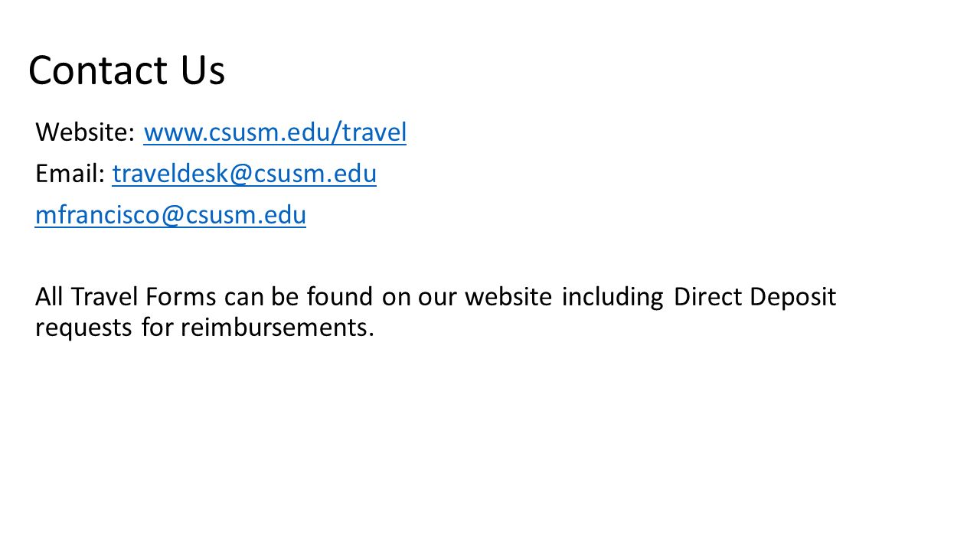Screen dimensions: 980x551
Task: Click the words "on our" in the paragraph
Action: (x=420, y=298)
